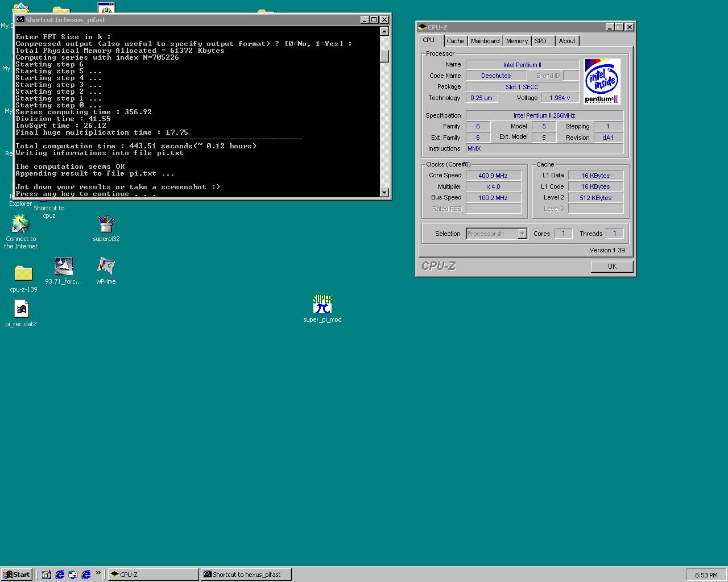Click Bus Speed 100.2 MHz value
Image resolution: width=728 pixels, height=582 pixels.
coord(493,198)
